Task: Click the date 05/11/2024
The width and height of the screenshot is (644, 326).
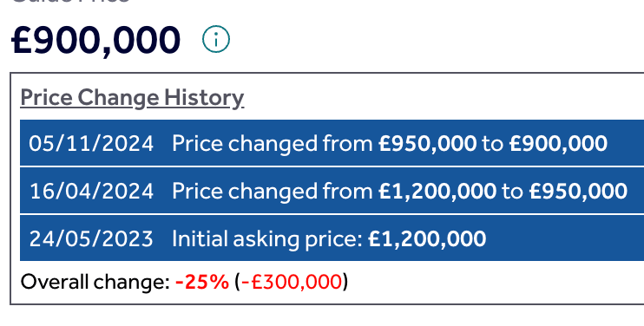Action: [91, 144]
